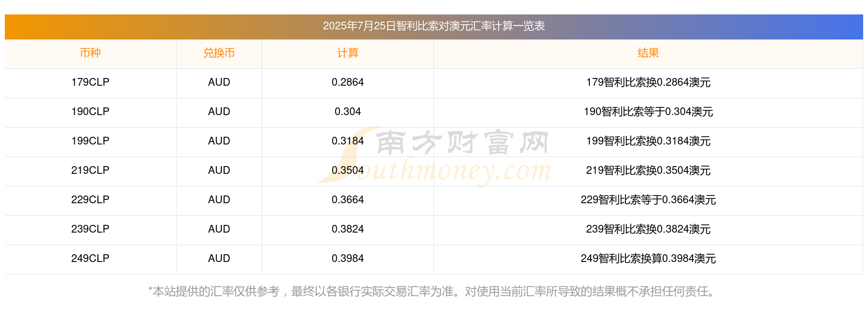Click the '结果' column header

648,53
